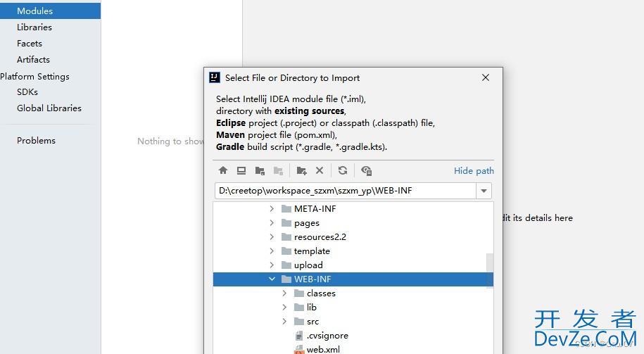Go to Artifacts in sidebar
644x354 pixels.
click(x=33, y=59)
